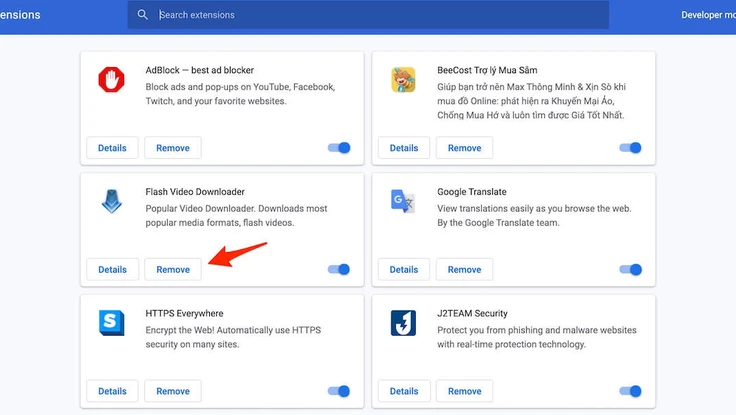The height and width of the screenshot is (415, 736).
Task: Remove the J2TEAM Security extension
Action: (x=464, y=391)
